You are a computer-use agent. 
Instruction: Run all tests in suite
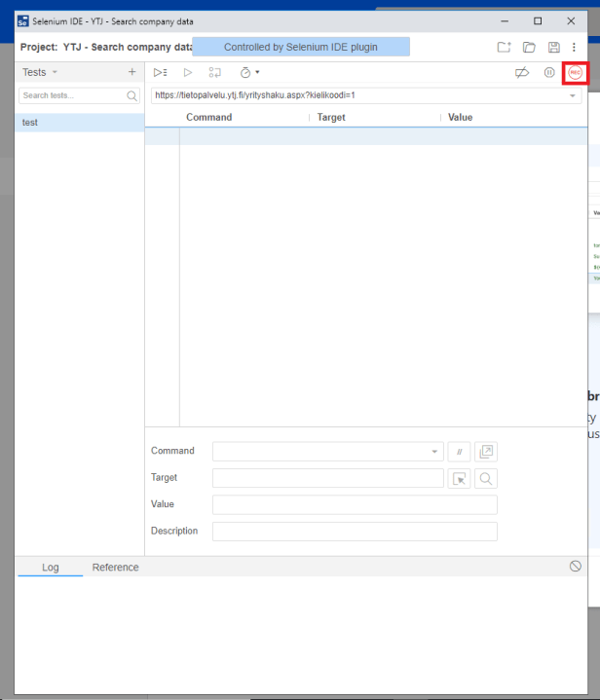pos(160,72)
